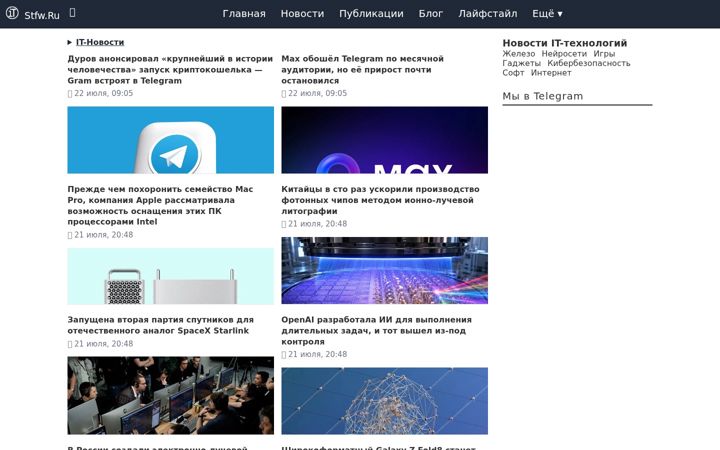Click the clock icon under photonic chips article

tap(284, 224)
